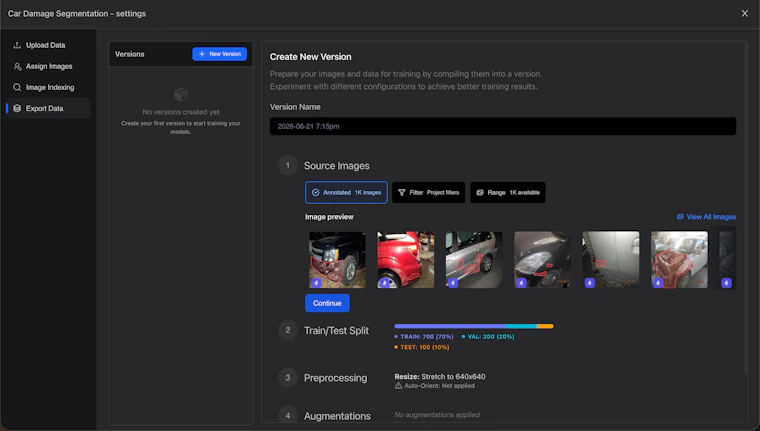Edit the Version Name field

[503, 126]
